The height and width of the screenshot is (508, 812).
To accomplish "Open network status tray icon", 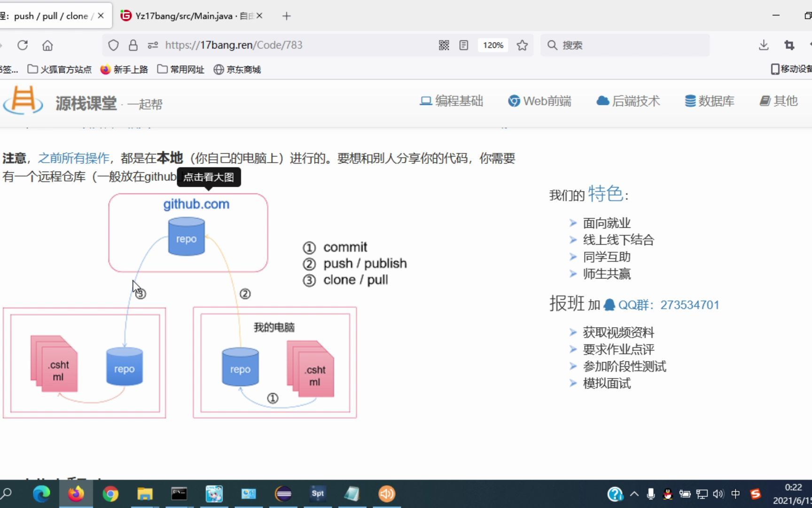I will [702, 494].
